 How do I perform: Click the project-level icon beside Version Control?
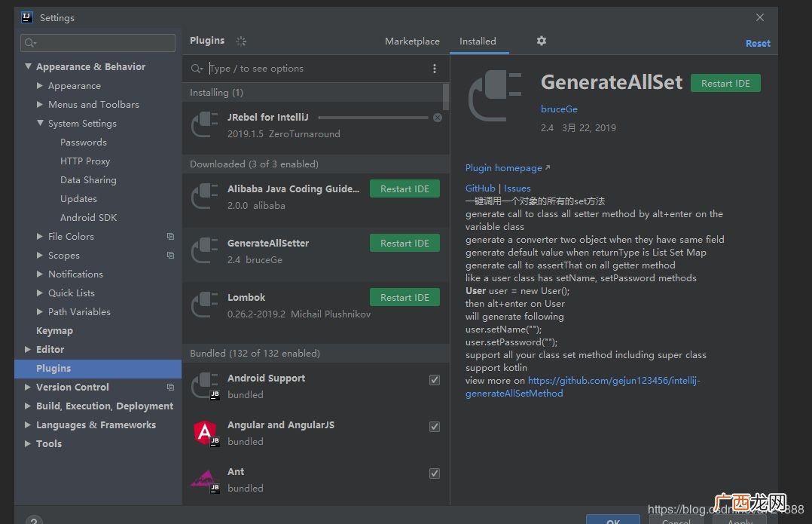pyautogui.click(x=170, y=388)
